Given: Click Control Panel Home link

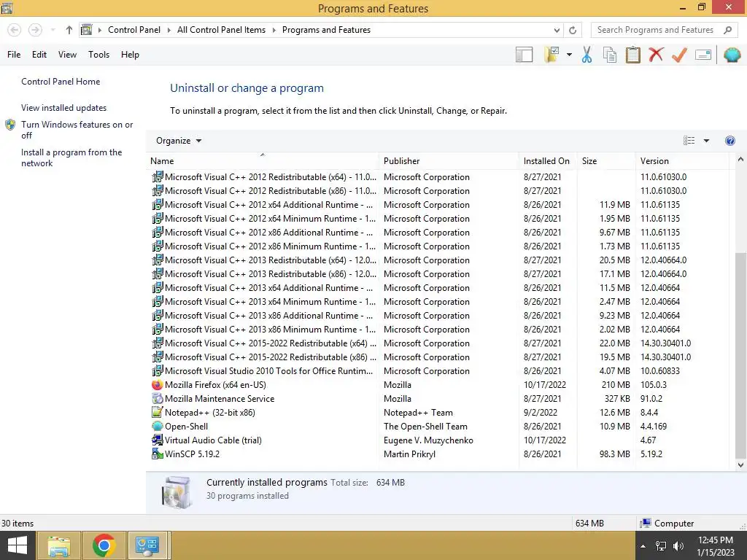Looking at the screenshot, I should 61,82.
